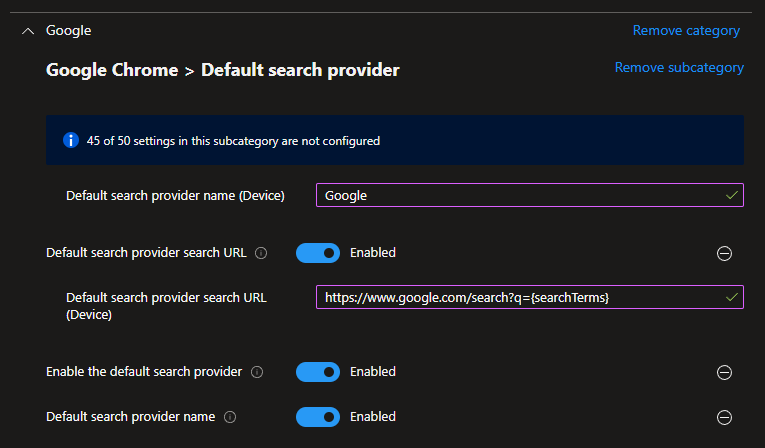
Task: Remove Default search provider name setting
Action: 724,417
